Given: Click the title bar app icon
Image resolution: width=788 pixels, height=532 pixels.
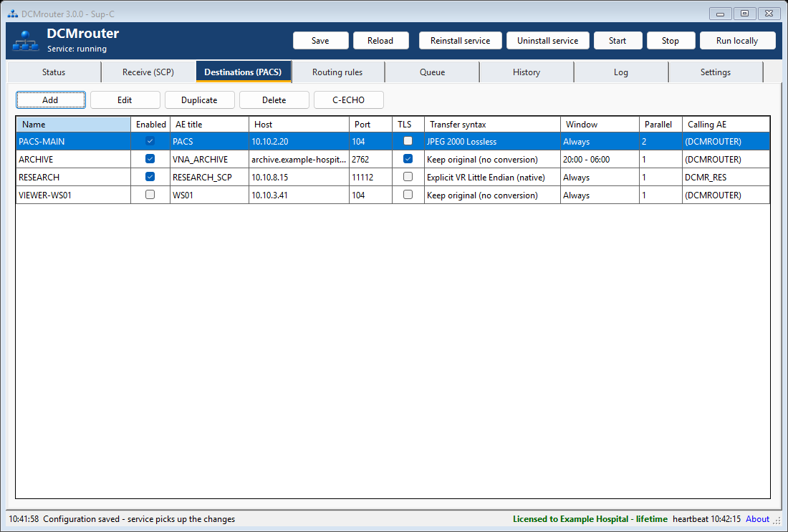Looking at the screenshot, I should pos(13,14).
